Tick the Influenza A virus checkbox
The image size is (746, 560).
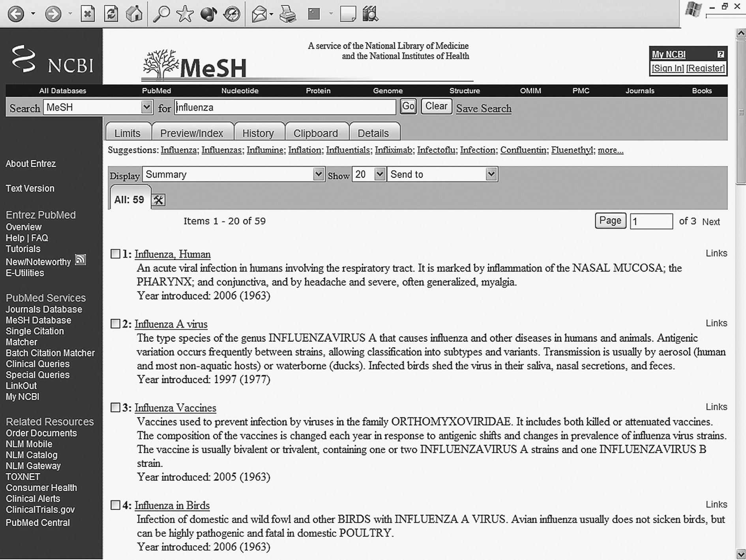tap(115, 324)
